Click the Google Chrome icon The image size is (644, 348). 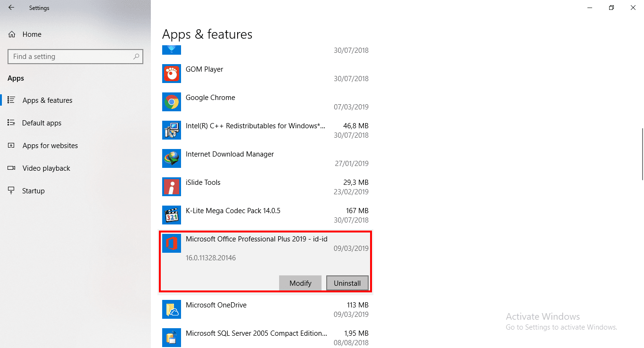click(172, 102)
